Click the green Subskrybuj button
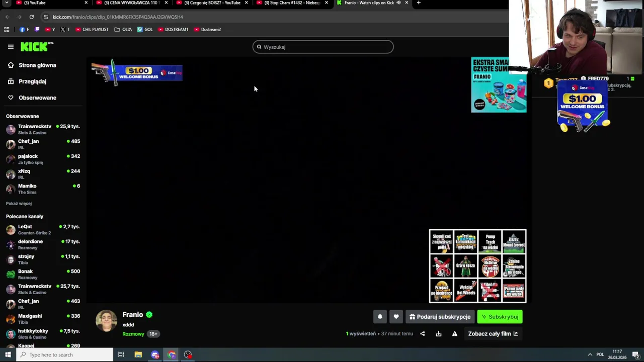 pos(500,317)
